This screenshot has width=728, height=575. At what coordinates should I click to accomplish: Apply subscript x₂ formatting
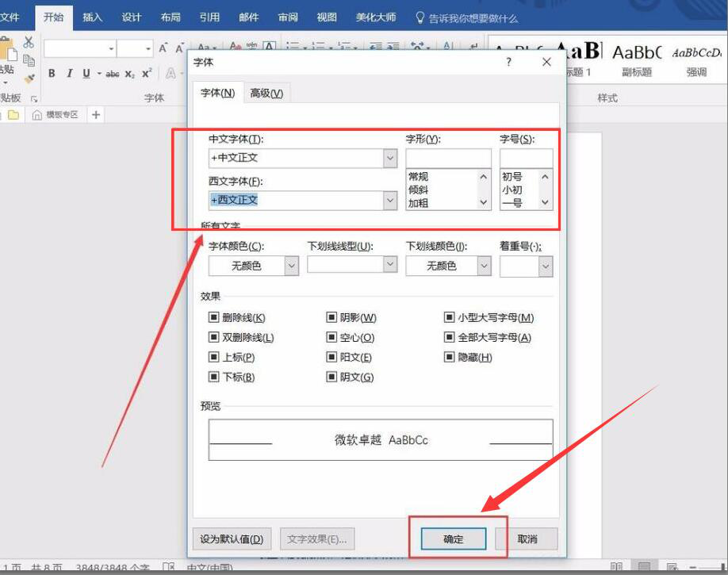pos(129,74)
